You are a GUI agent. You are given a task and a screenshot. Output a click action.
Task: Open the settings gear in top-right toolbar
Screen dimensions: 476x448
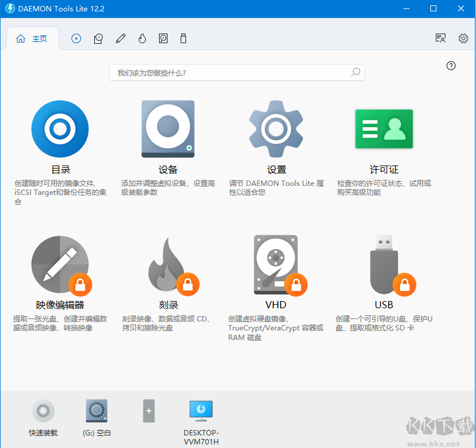pos(463,38)
